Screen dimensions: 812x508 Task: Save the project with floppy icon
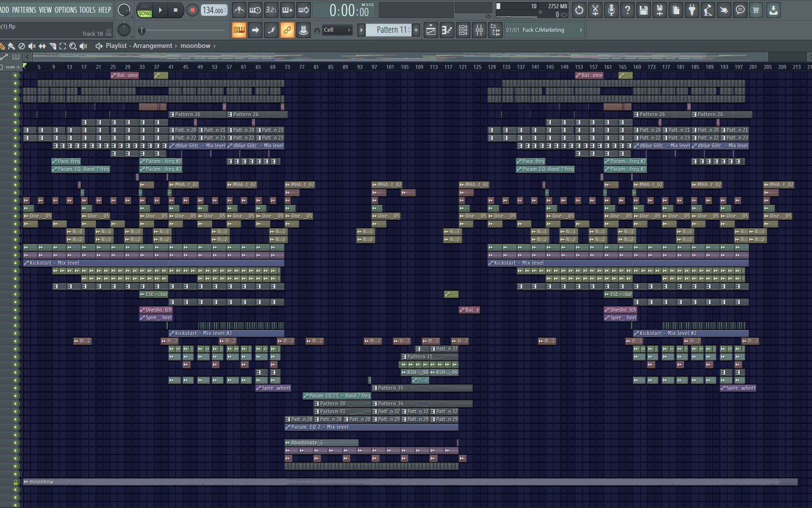click(x=644, y=10)
